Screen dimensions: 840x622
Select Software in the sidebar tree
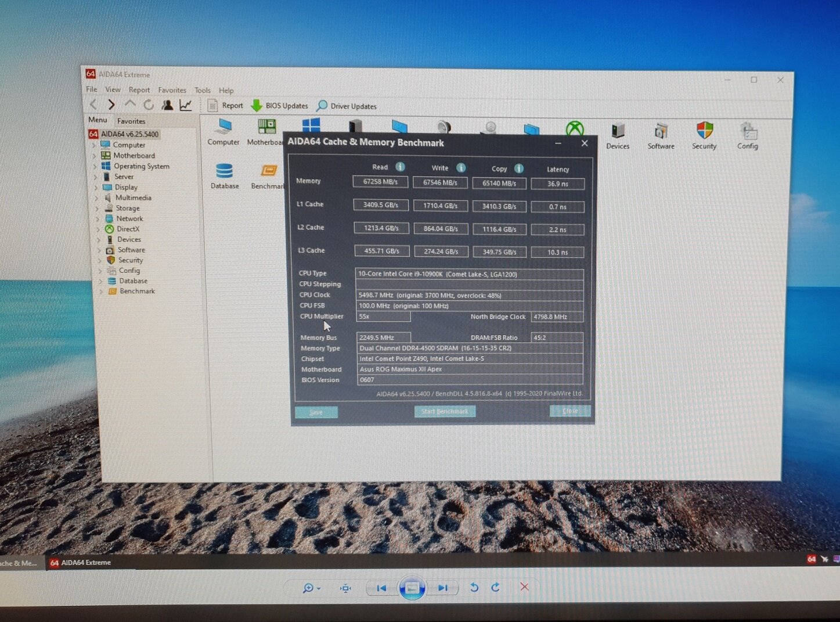131,250
